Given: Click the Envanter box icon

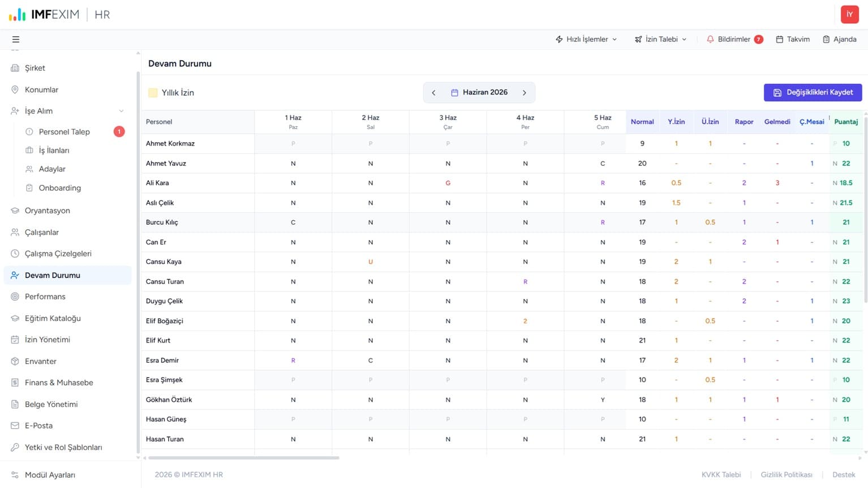Looking at the screenshot, I should 15,361.
